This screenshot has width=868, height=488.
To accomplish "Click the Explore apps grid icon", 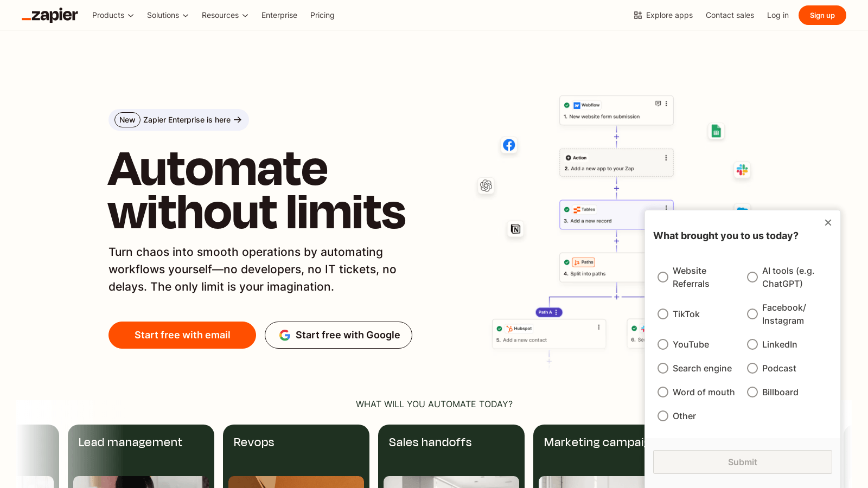I will coord(638,15).
